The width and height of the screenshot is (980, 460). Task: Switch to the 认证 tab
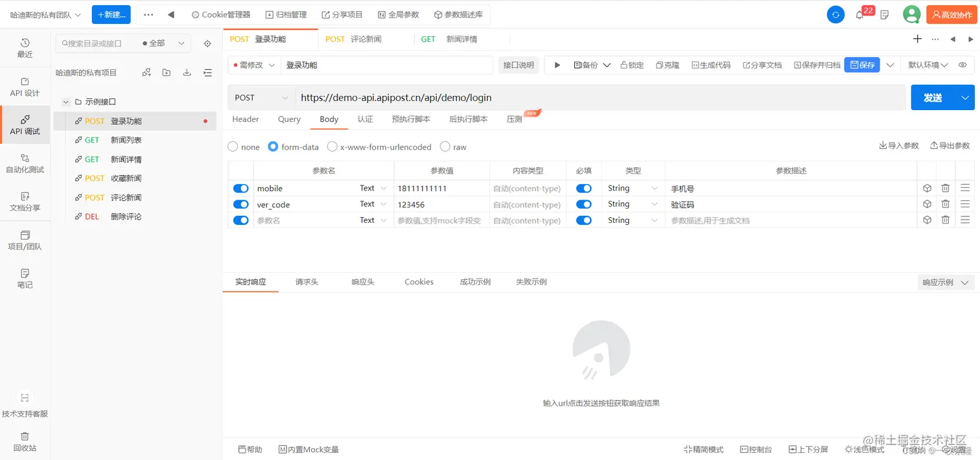365,119
